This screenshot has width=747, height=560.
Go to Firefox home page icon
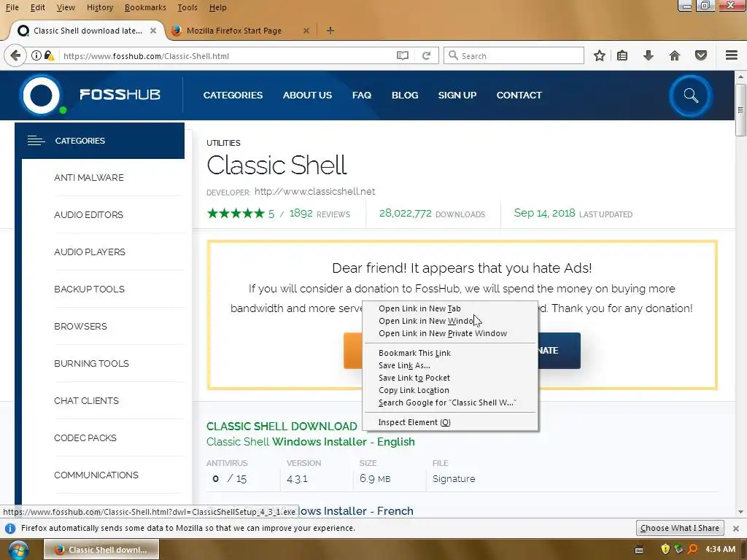coord(674,55)
